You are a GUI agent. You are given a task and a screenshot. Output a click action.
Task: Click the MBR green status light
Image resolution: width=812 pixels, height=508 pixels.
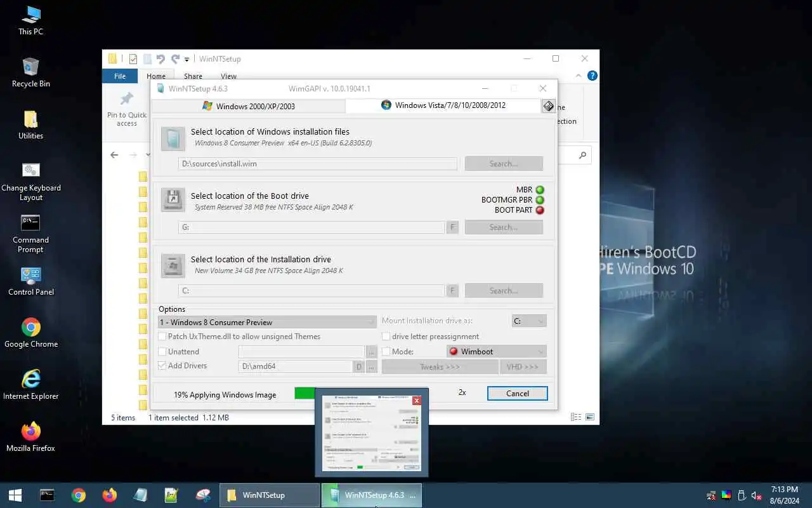coord(540,190)
